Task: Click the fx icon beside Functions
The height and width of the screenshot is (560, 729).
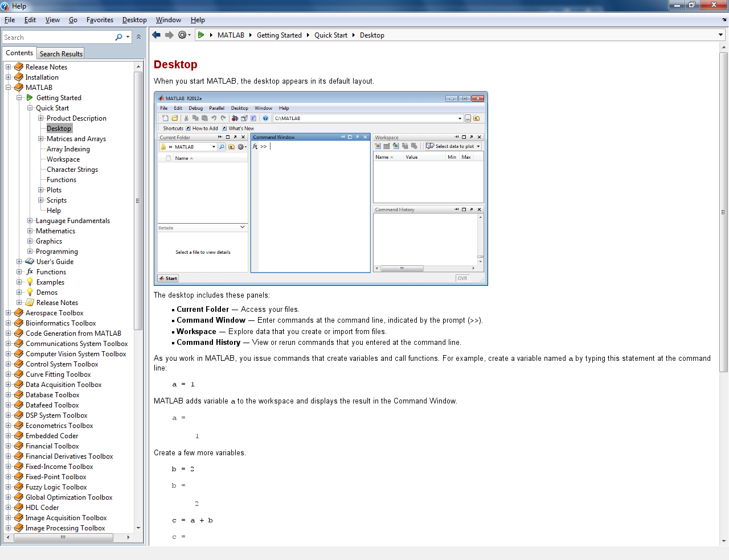Action: pos(30,271)
